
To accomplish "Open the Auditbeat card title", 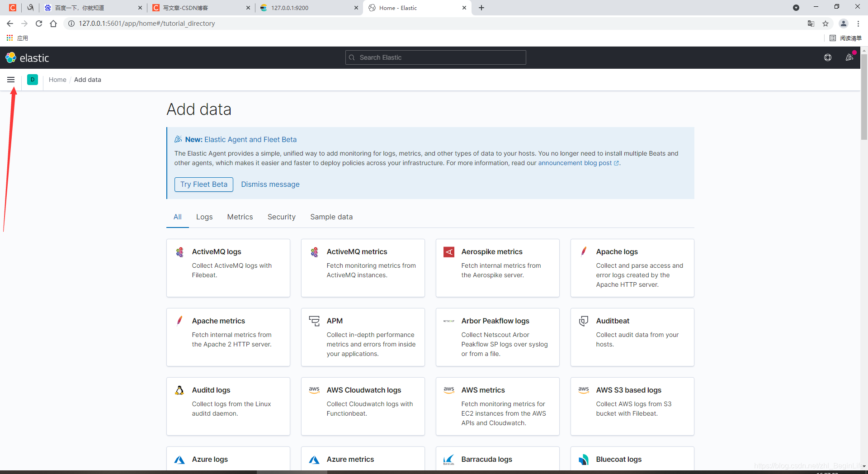I will [x=613, y=321].
